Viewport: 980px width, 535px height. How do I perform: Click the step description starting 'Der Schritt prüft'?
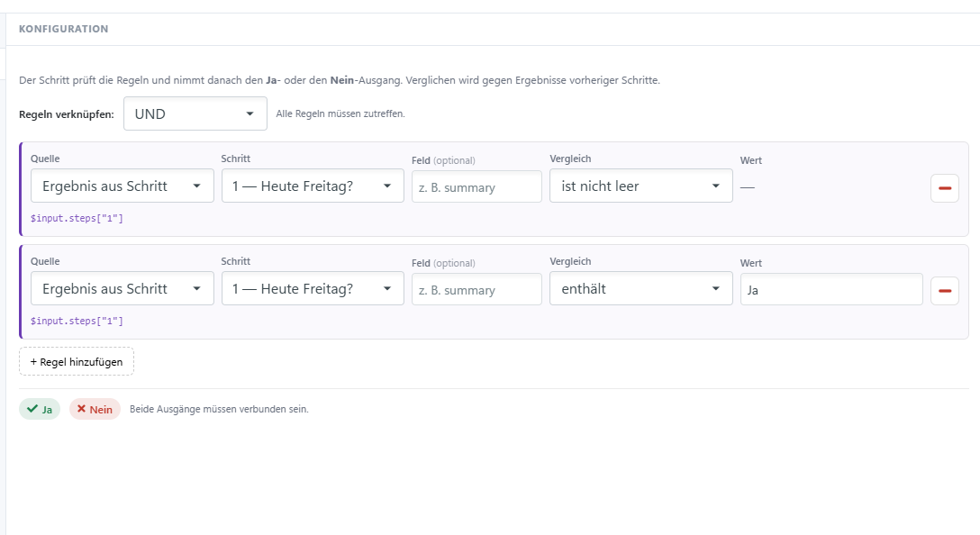[x=340, y=80]
